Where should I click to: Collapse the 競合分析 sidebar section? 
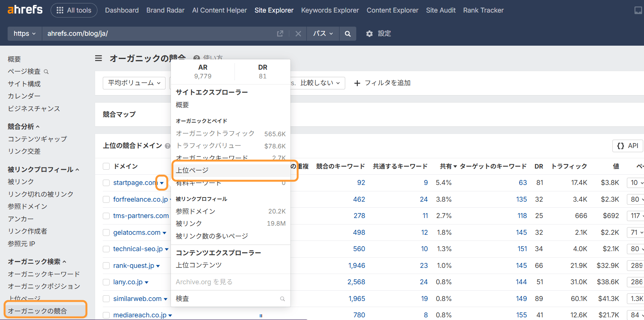(24, 127)
